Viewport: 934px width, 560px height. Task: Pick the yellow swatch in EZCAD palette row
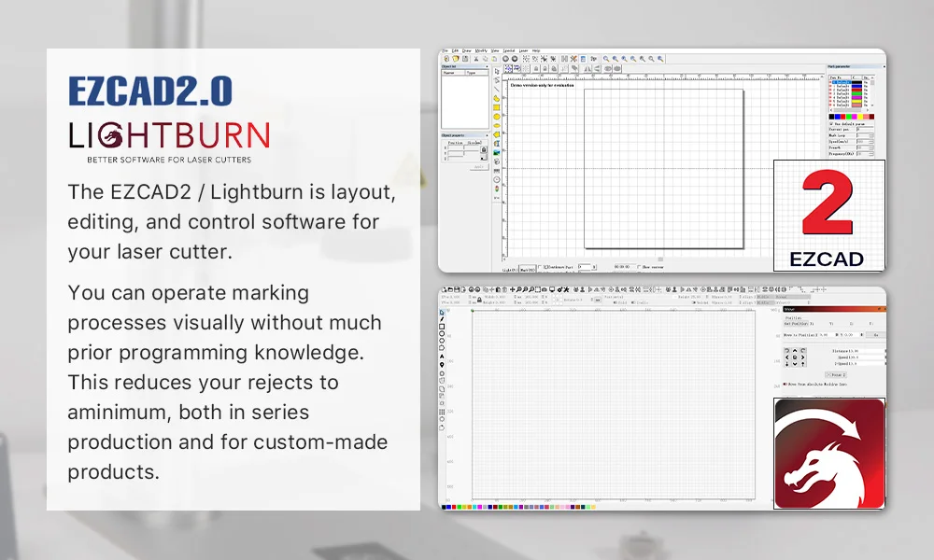tap(860, 117)
